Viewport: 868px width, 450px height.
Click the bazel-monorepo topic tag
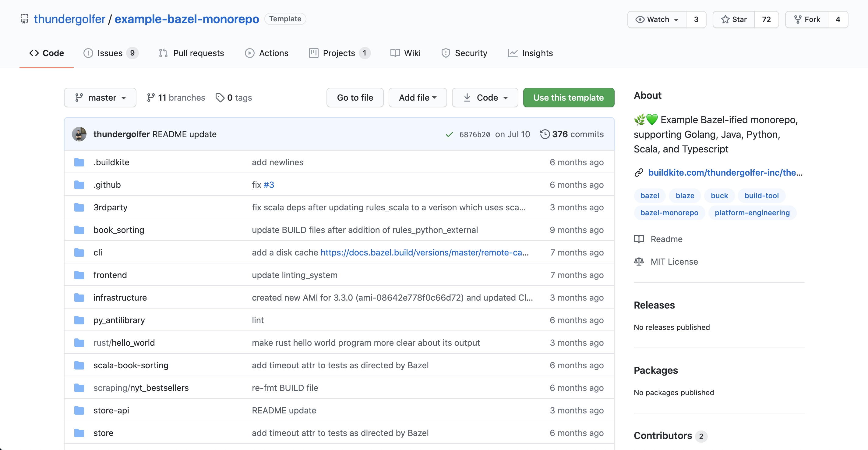click(669, 212)
